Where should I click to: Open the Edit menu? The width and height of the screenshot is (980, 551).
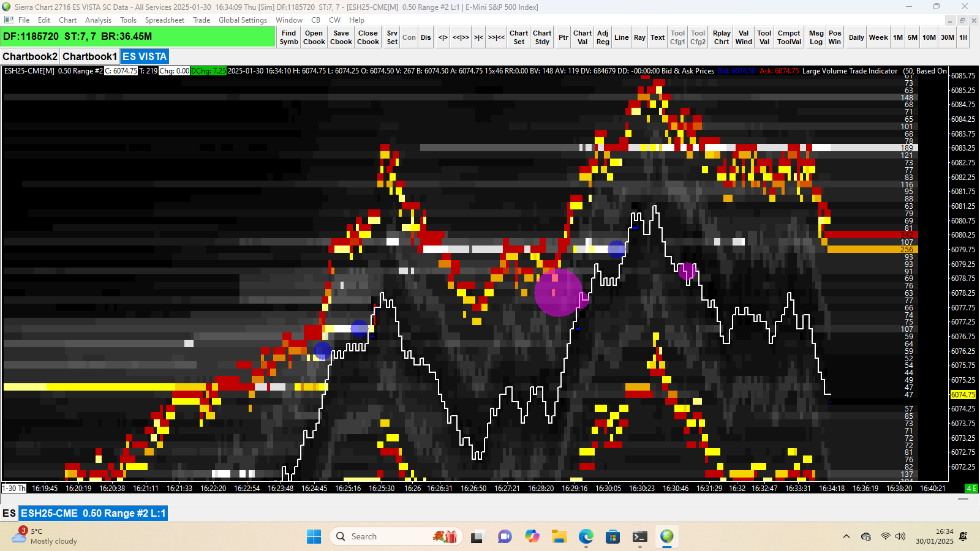tap(44, 20)
